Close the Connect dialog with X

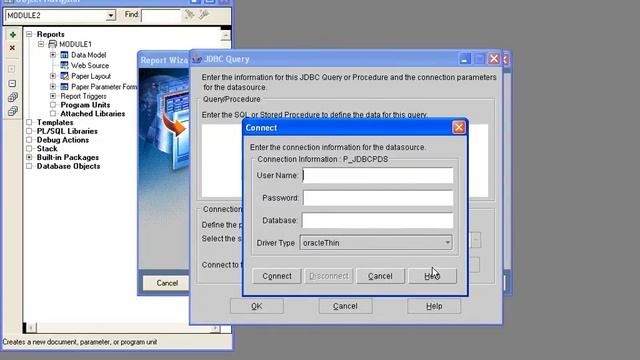459,127
